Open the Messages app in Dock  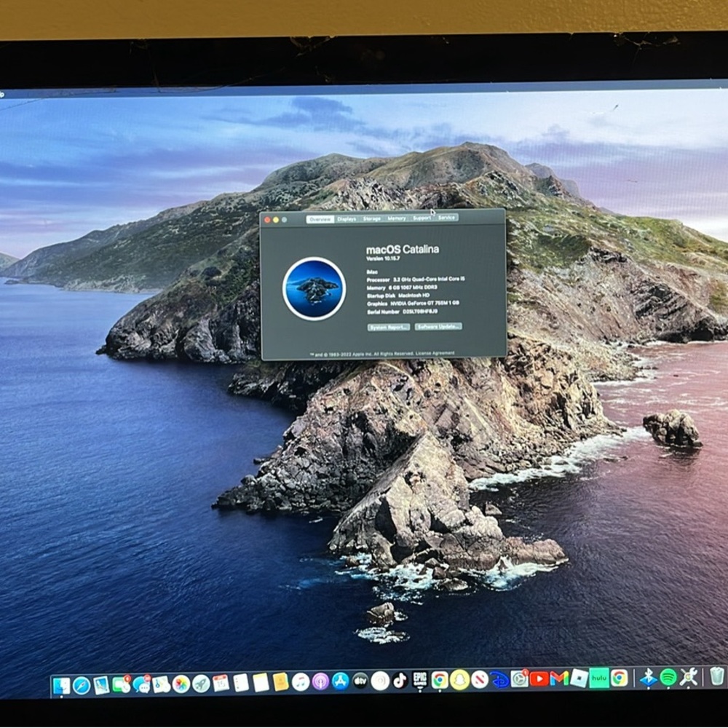(142, 684)
